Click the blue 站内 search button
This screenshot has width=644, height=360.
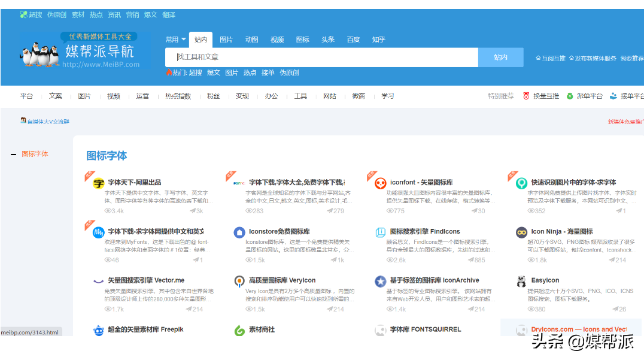click(501, 57)
